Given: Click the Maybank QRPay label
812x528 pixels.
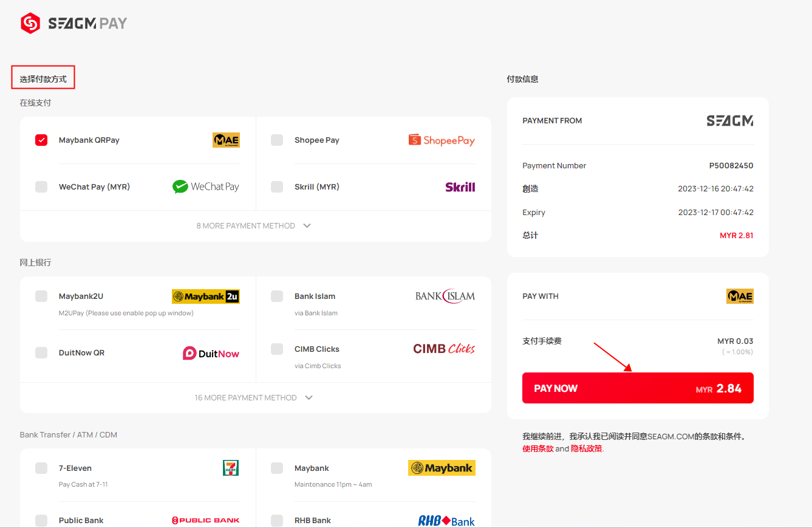Looking at the screenshot, I should click(89, 140).
